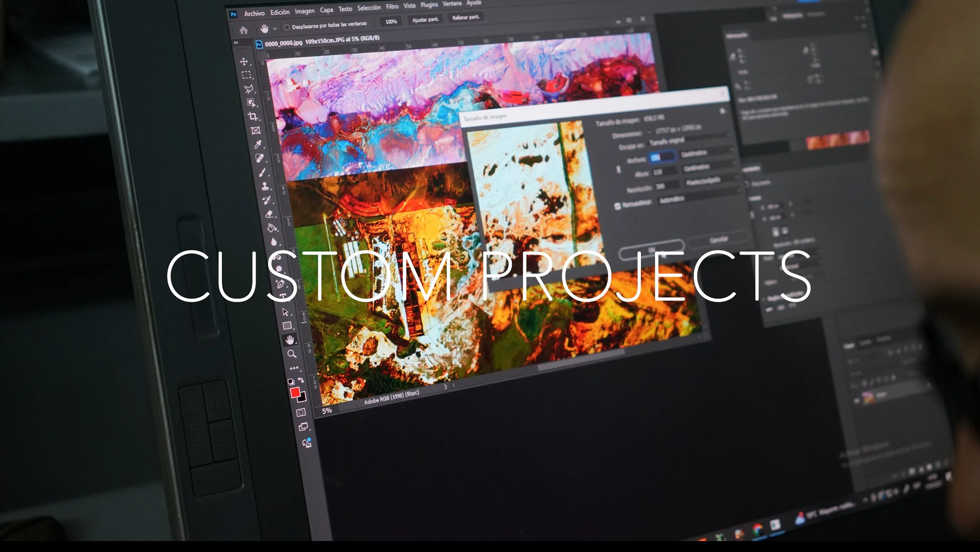
Task: Expand the toolbar with double-arrow chevron
Action: point(236,43)
